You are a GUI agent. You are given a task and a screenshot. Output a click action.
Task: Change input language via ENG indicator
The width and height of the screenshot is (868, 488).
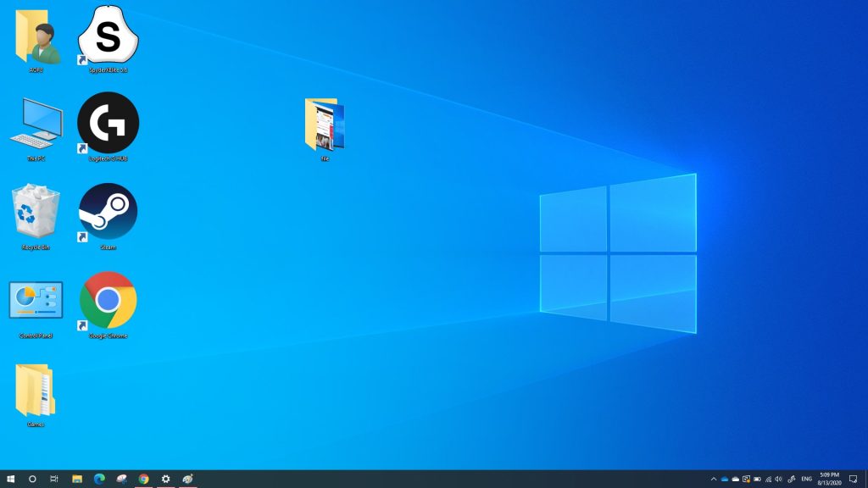pyautogui.click(x=807, y=480)
